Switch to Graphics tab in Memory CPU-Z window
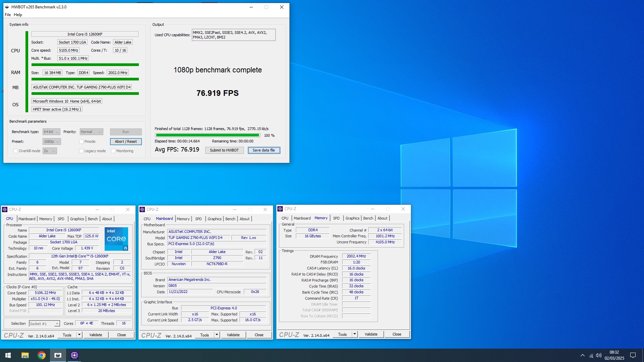Screen dimensions: 644x362 click(x=352, y=218)
